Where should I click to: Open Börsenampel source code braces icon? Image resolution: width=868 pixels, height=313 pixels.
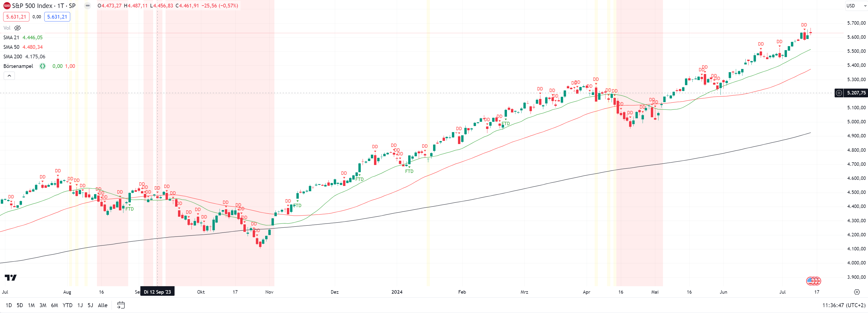42,66
